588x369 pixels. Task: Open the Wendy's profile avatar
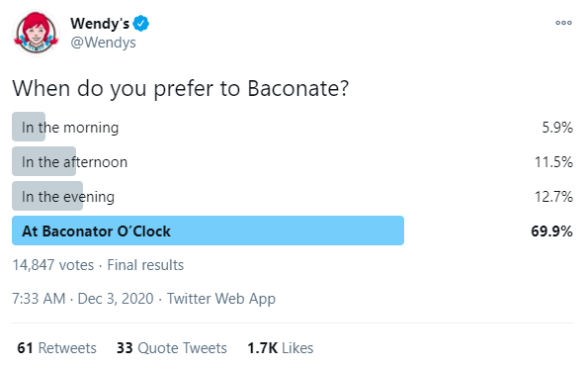tap(36, 33)
